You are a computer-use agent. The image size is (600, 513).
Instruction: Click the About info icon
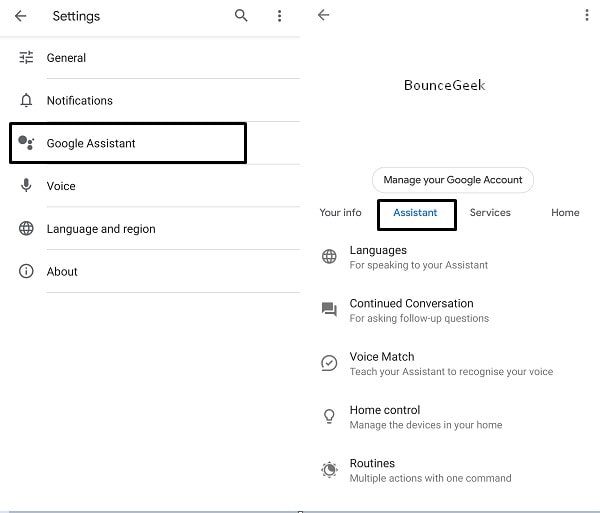[x=26, y=271]
